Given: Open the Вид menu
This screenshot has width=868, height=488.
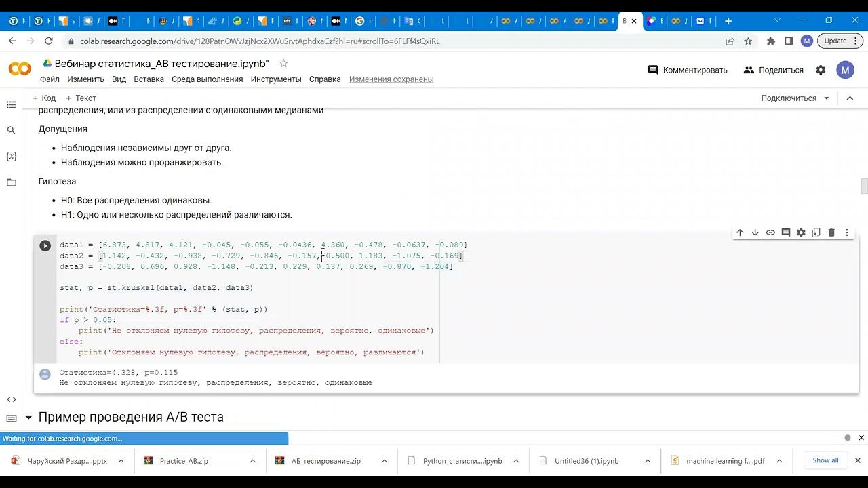Looking at the screenshot, I should (119, 79).
